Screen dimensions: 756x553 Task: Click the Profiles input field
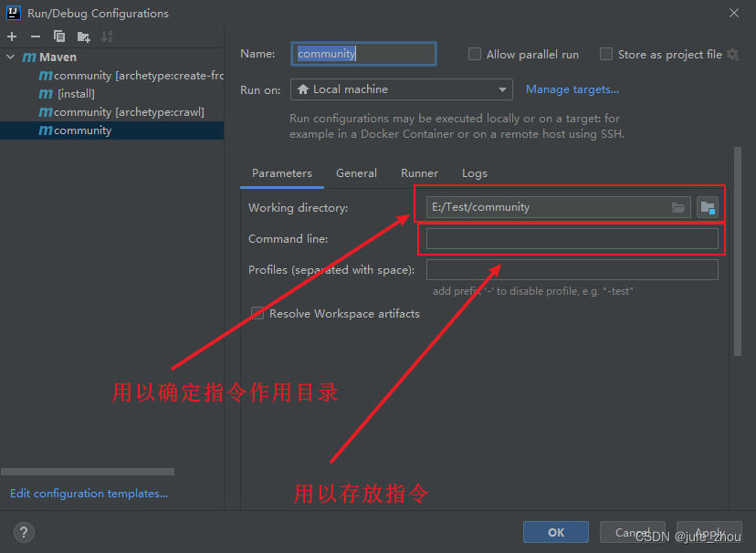pyautogui.click(x=572, y=270)
